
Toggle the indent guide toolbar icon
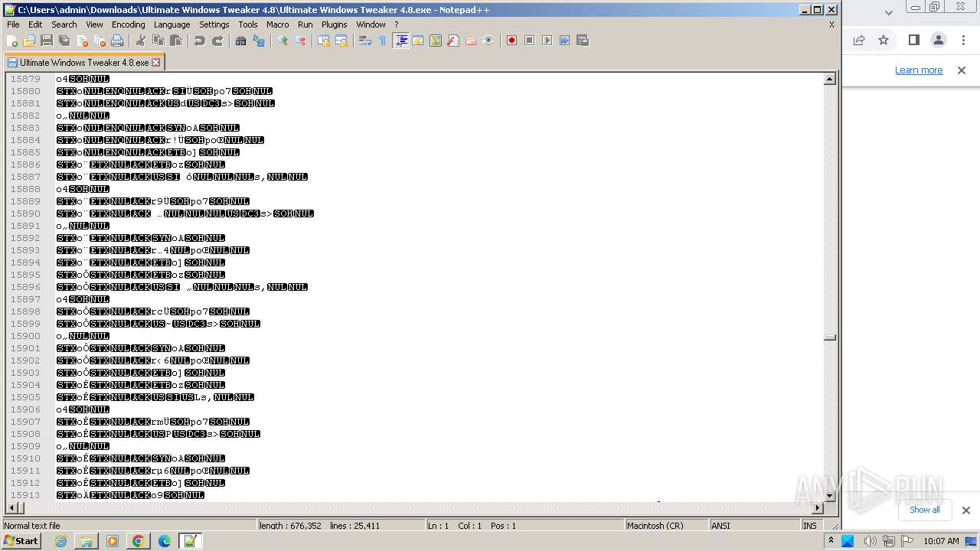[x=400, y=41]
